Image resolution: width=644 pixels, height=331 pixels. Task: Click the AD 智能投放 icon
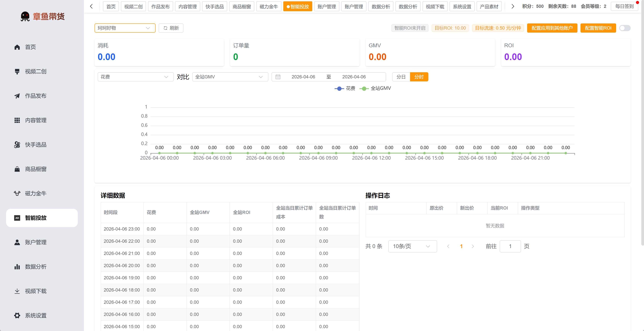17,218
